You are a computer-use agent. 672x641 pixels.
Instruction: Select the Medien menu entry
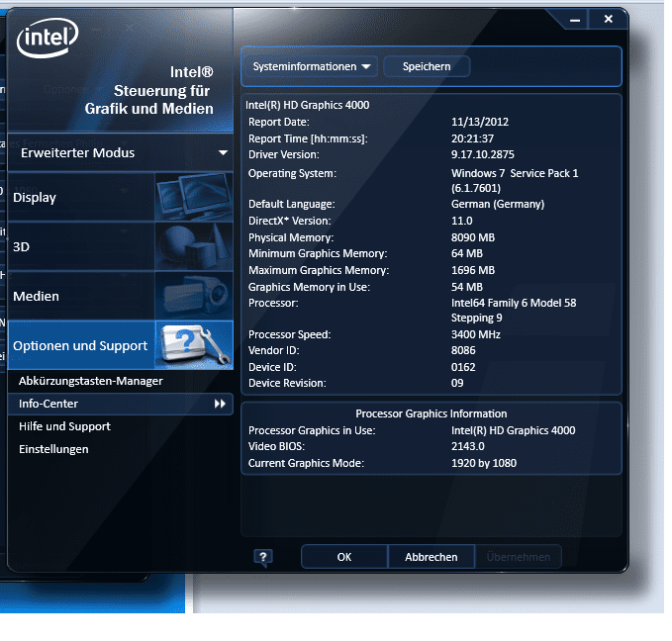click(x=81, y=296)
